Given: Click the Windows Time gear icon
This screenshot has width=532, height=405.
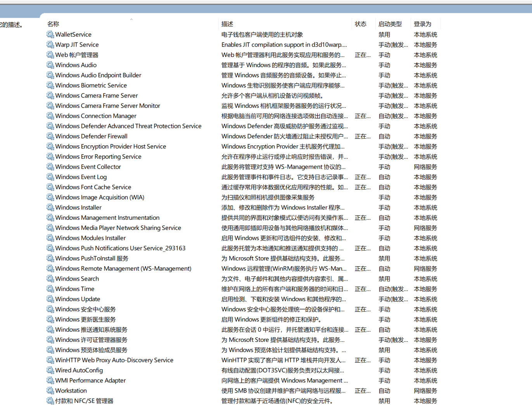Looking at the screenshot, I should [x=50, y=289].
